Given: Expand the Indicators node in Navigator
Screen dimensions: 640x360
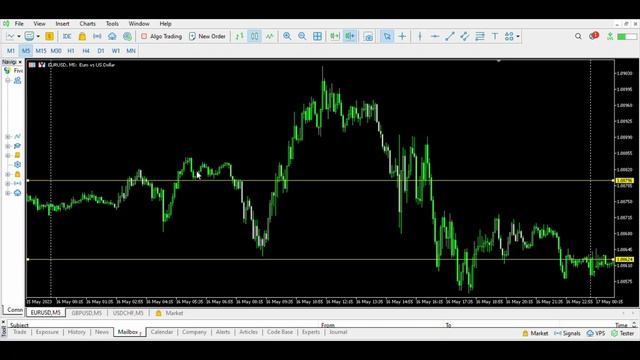Looking at the screenshot, I should (x=8, y=137).
